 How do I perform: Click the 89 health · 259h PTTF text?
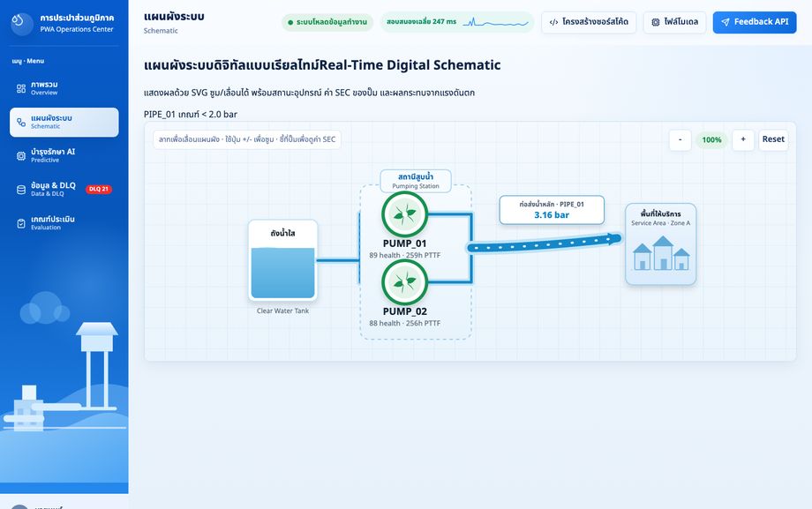click(404, 255)
